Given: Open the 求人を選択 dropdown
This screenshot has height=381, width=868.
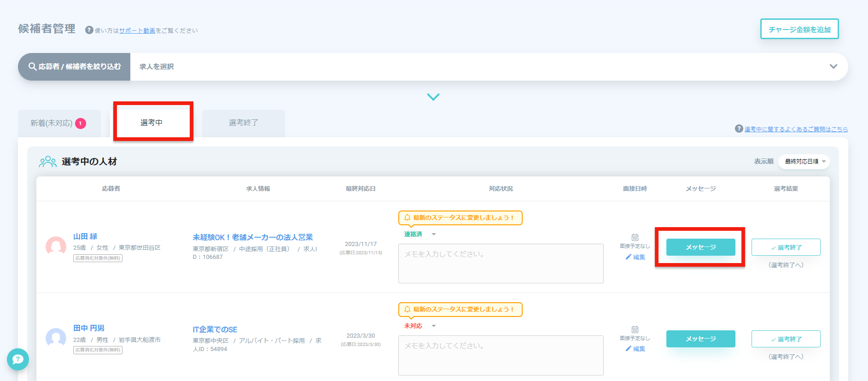Looking at the screenshot, I should coord(489,67).
